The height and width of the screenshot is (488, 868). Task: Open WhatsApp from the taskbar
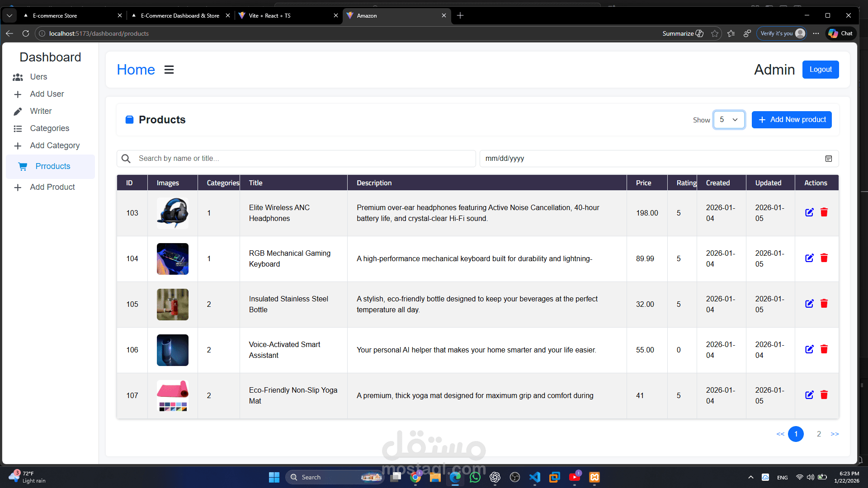point(475,477)
